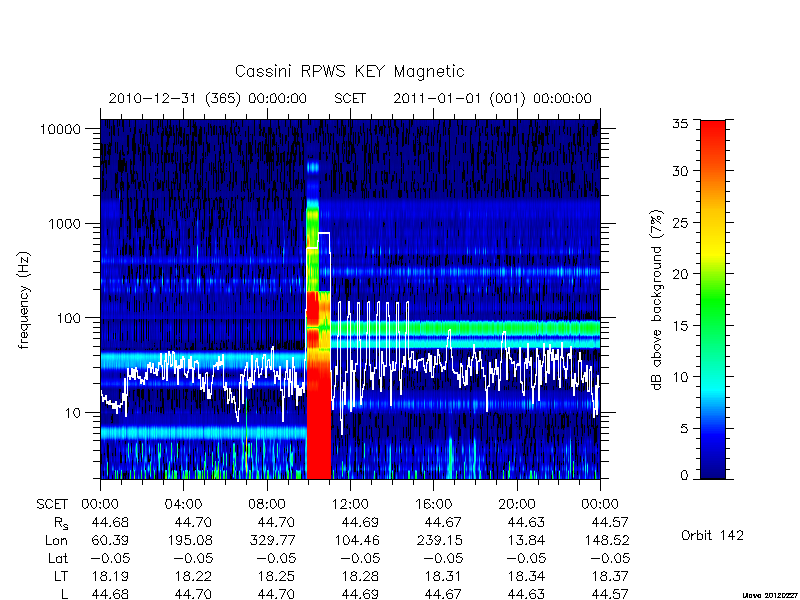Click the longitude value 13.84
Image resolution: width=800 pixels, height=600 pixels.
[527, 540]
